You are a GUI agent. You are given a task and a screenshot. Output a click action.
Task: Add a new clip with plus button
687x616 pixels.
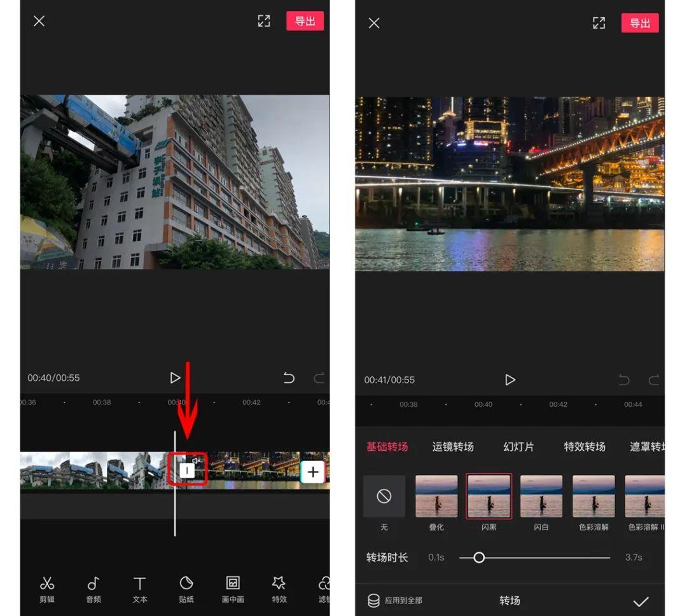(x=313, y=472)
